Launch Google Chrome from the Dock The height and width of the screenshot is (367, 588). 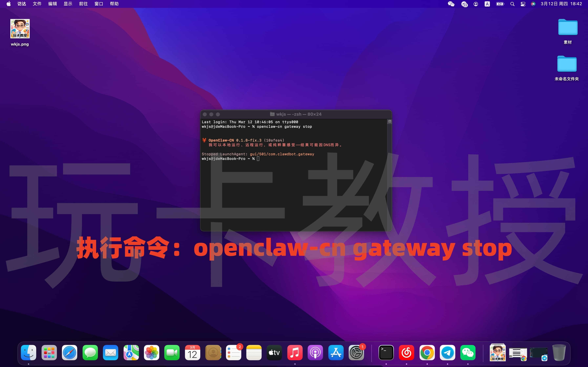[427, 352]
